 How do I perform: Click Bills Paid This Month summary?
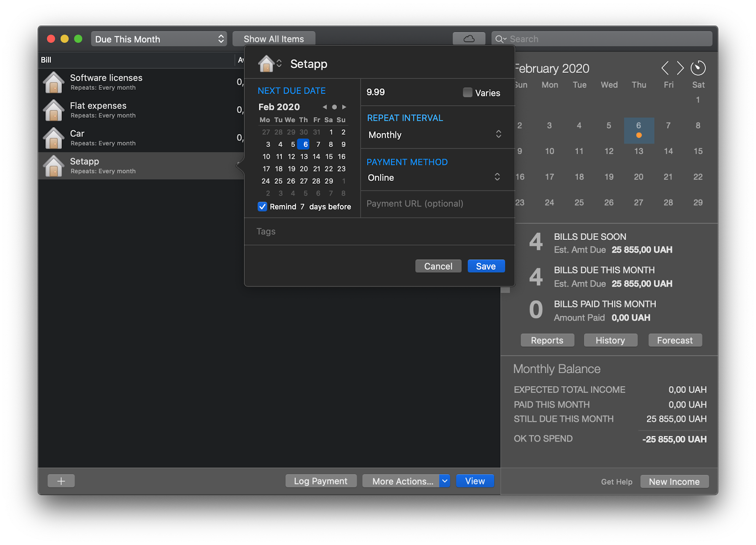(593, 310)
